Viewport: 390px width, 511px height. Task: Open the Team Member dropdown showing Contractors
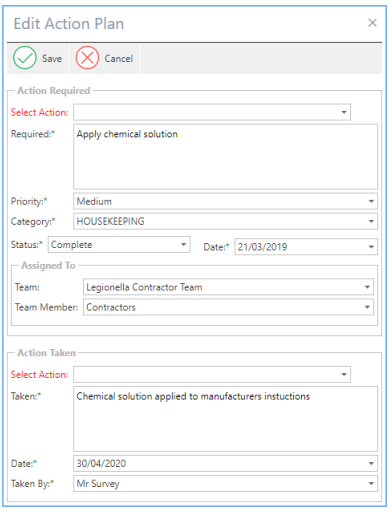[x=367, y=307]
